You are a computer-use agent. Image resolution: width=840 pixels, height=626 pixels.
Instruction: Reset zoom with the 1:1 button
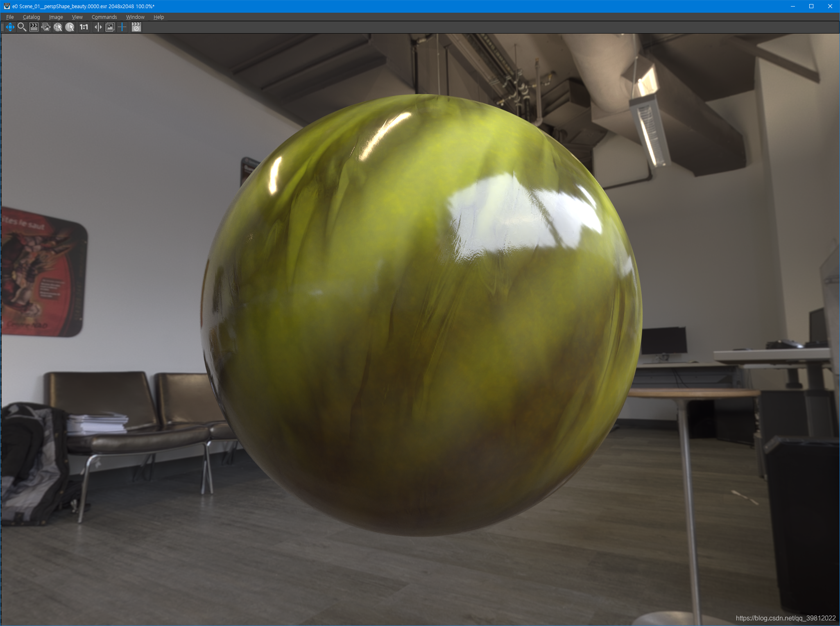click(84, 27)
